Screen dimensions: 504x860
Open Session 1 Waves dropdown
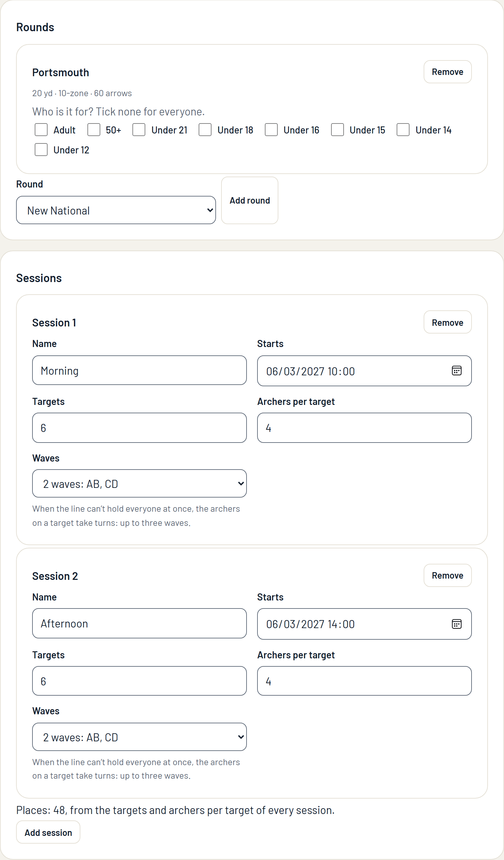[x=139, y=483]
